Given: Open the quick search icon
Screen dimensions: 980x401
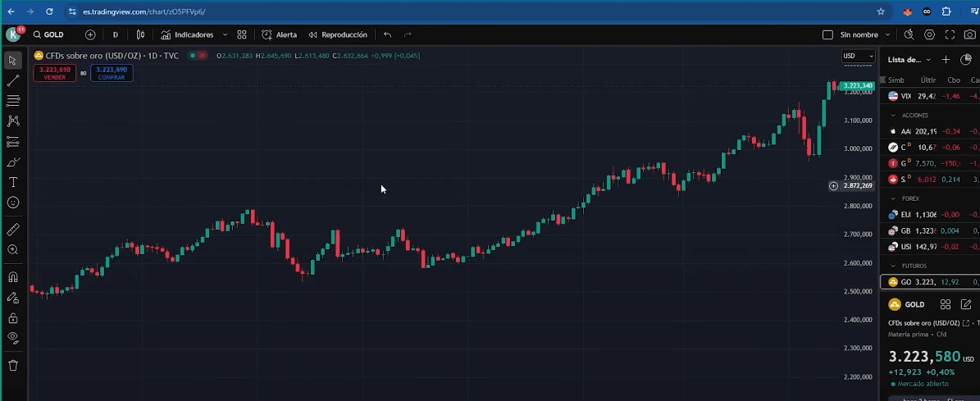Looking at the screenshot, I should point(909,35).
